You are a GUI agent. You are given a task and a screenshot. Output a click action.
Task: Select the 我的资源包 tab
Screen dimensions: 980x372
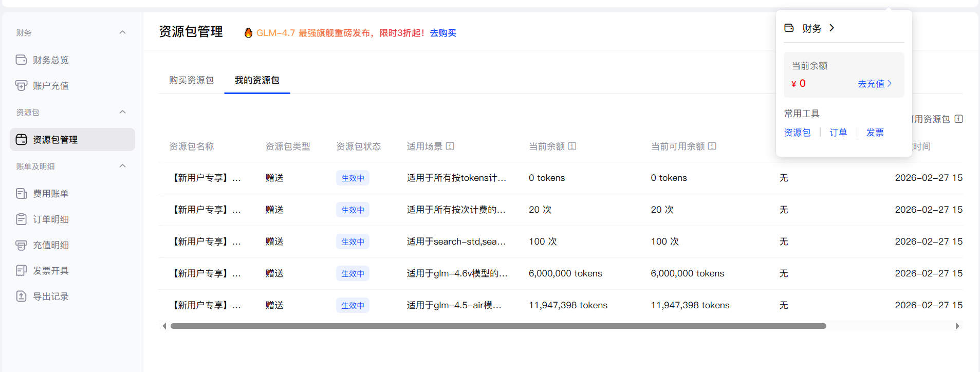tap(257, 80)
